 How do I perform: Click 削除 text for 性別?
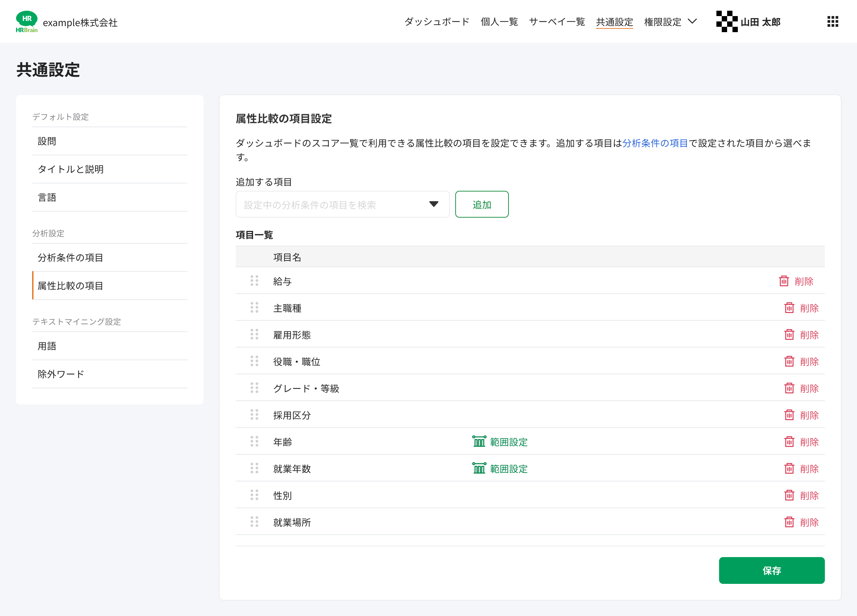809,495
